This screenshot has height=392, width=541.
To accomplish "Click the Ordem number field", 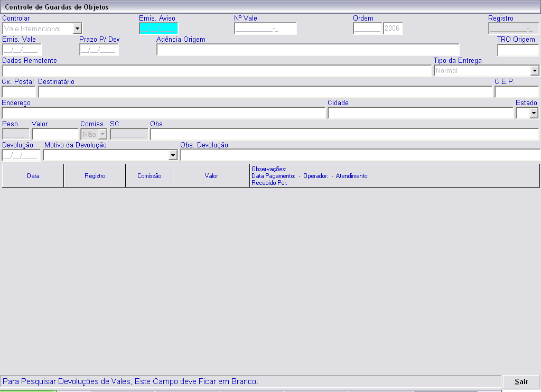I will 367,29.
